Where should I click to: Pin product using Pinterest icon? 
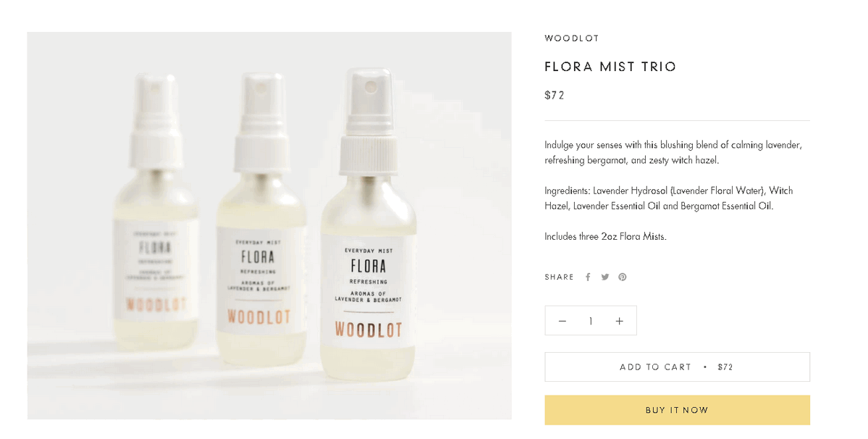coord(622,277)
